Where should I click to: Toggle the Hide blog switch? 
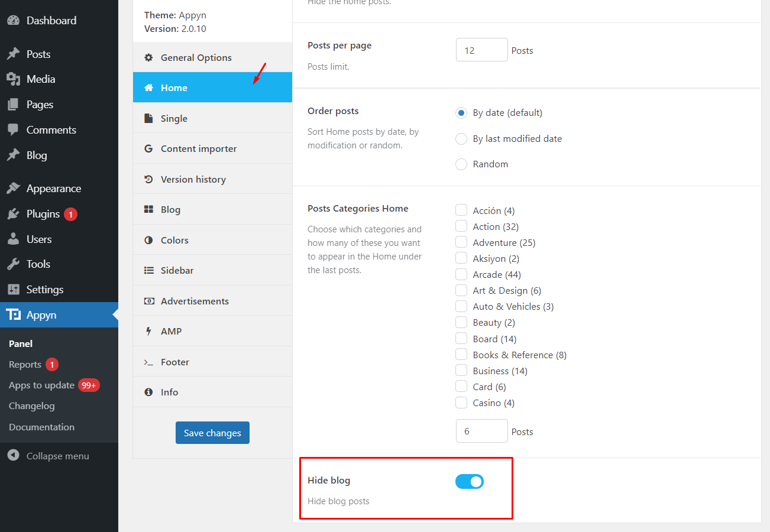[x=470, y=482]
